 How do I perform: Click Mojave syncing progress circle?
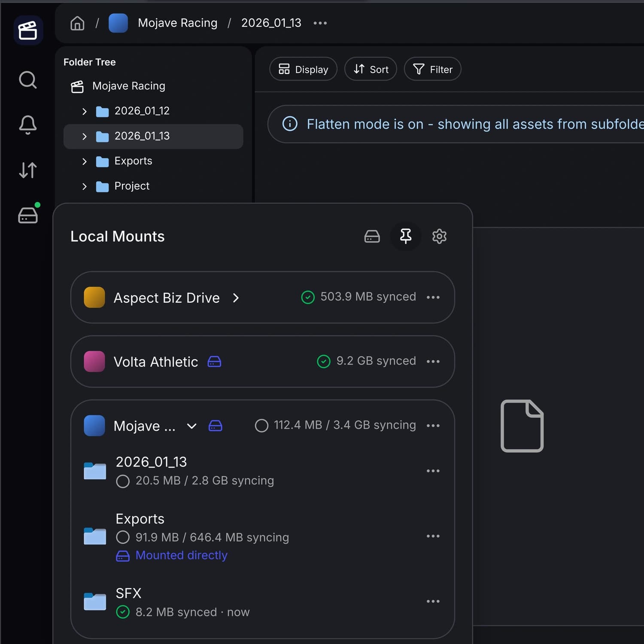[x=261, y=425]
